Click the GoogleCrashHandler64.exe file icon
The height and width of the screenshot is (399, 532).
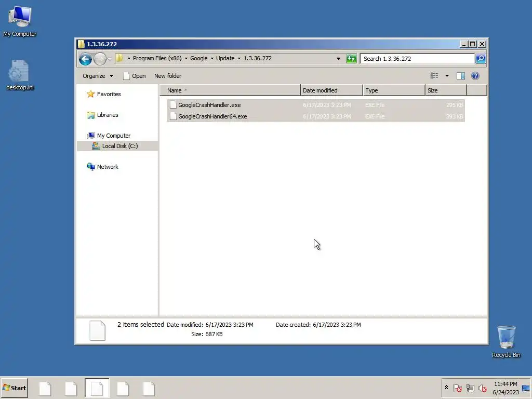point(173,116)
